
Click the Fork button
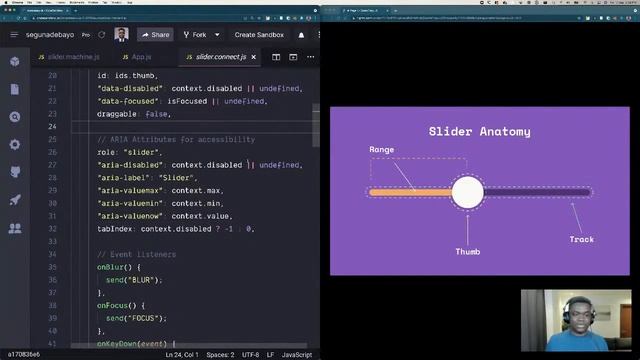(x=195, y=35)
